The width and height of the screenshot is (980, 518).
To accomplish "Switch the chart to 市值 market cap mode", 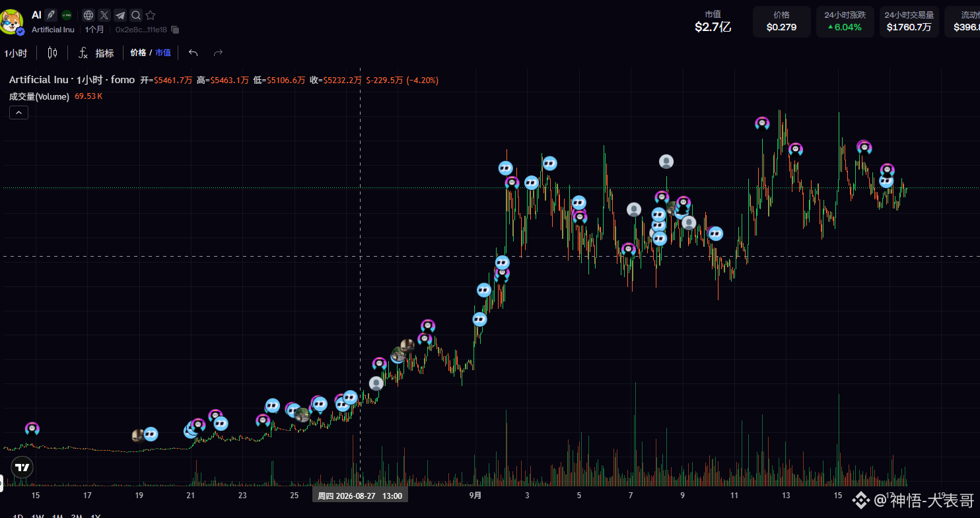I will click(x=163, y=53).
